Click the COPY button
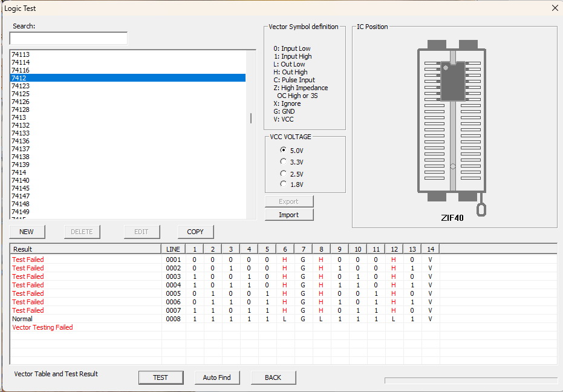 point(195,232)
